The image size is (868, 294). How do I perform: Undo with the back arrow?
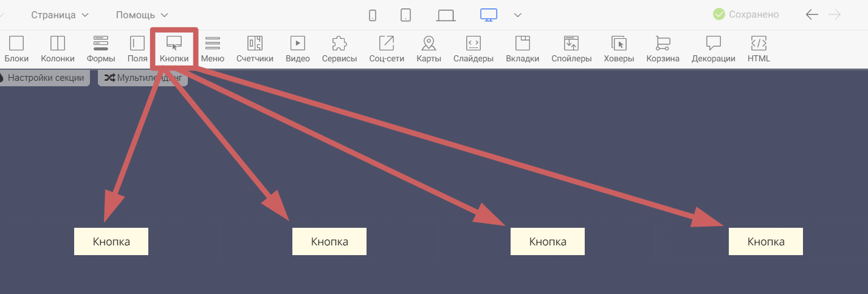tap(811, 15)
